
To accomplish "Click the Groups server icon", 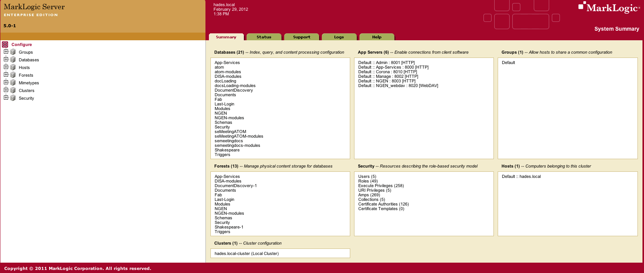I will [13, 52].
